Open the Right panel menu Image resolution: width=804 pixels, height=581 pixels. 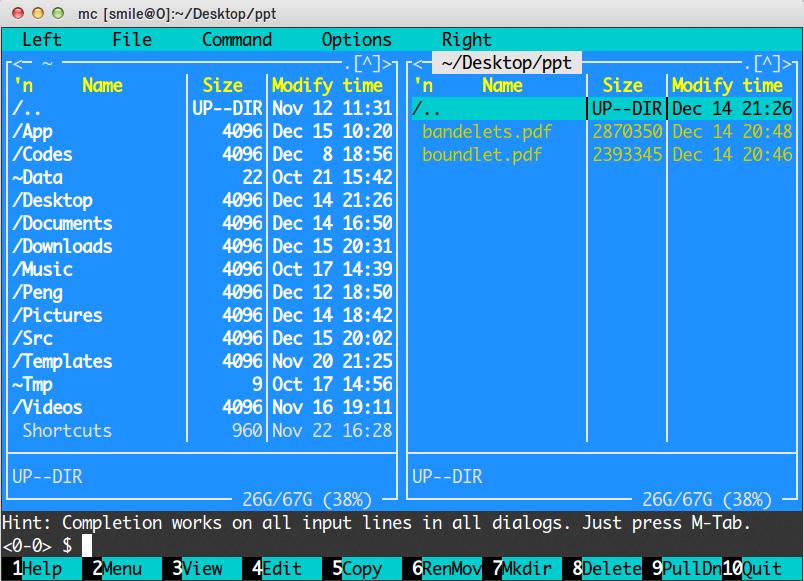click(466, 40)
